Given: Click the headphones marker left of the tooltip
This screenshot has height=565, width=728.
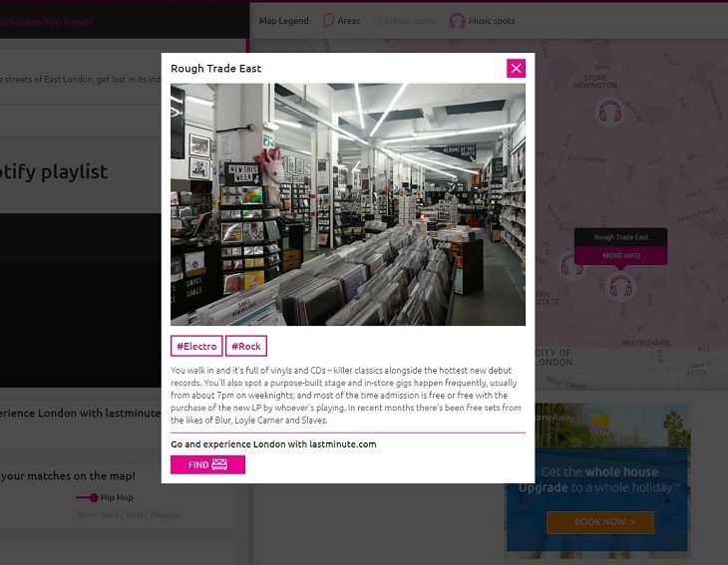Looking at the screenshot, I should coord(571,264).
